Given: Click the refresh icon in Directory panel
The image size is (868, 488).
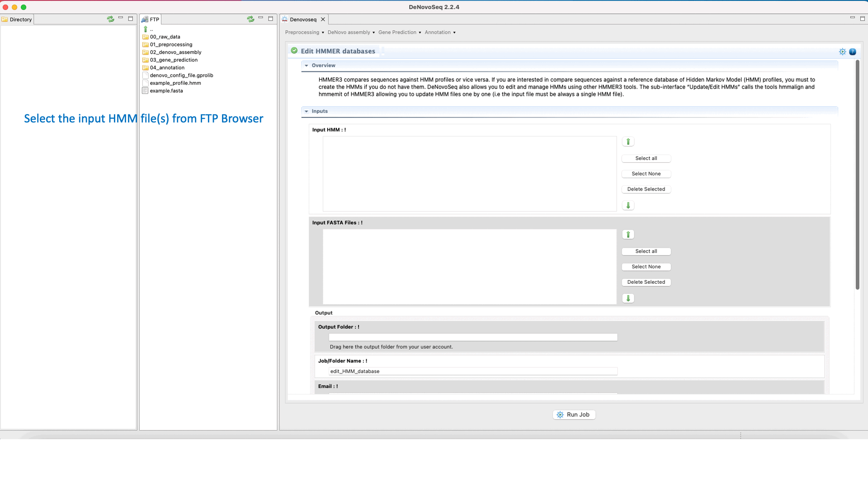Looking at the screenshot, I should point(110,19).
